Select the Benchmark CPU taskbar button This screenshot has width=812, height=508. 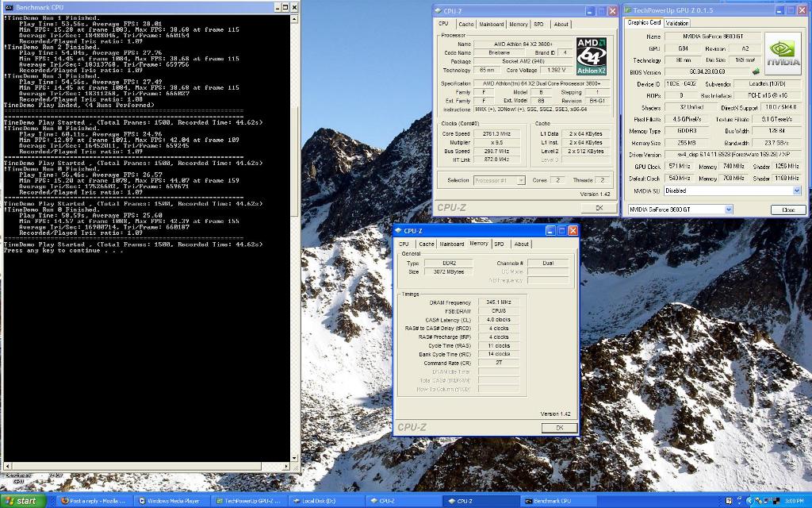point(559,502)
